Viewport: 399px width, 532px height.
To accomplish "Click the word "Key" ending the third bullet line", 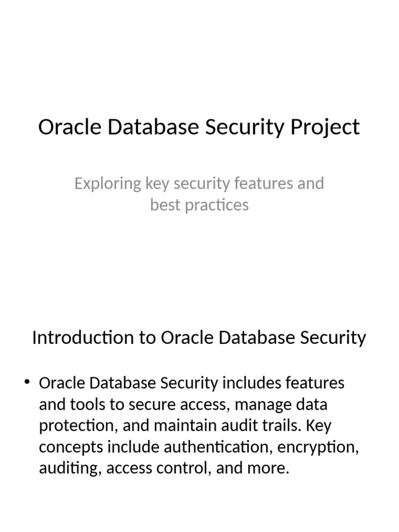I will 318,426.
